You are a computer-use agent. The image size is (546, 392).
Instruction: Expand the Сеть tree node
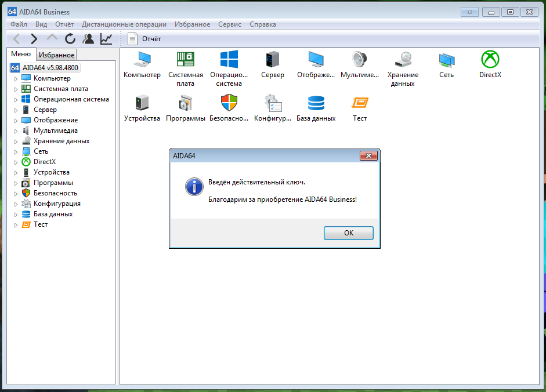[x=16, y=152]
